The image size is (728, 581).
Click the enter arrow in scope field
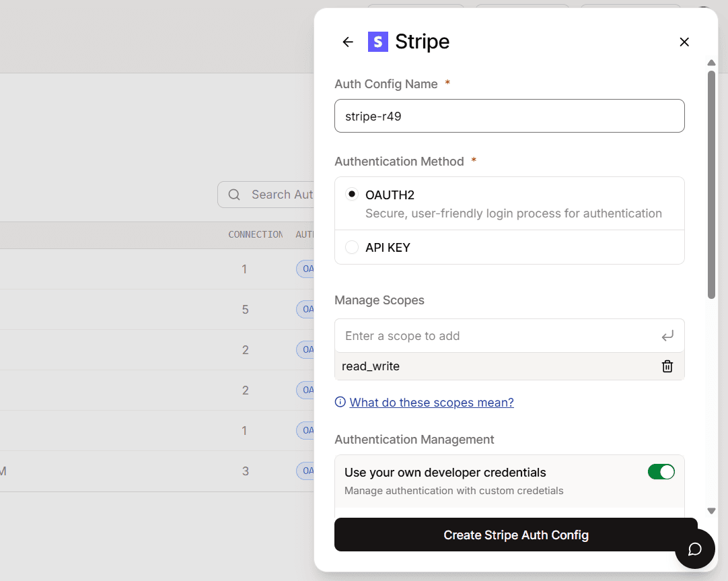pos(667,336)
